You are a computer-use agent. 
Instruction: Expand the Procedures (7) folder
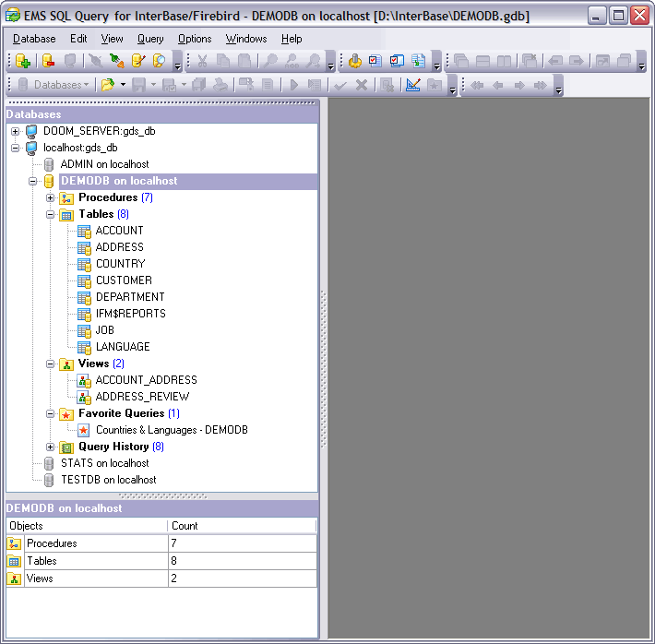50,197
